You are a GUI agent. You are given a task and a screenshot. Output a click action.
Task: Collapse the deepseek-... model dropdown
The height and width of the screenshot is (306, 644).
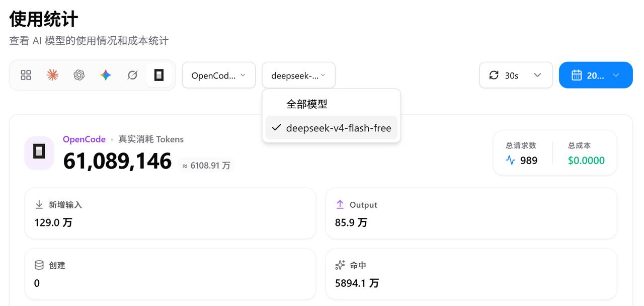[298, 75]
